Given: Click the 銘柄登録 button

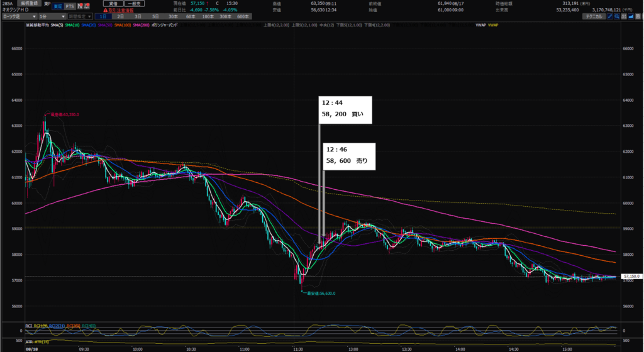Looking at the screenshot, I should pyautogui.click(x=29, y=3).
